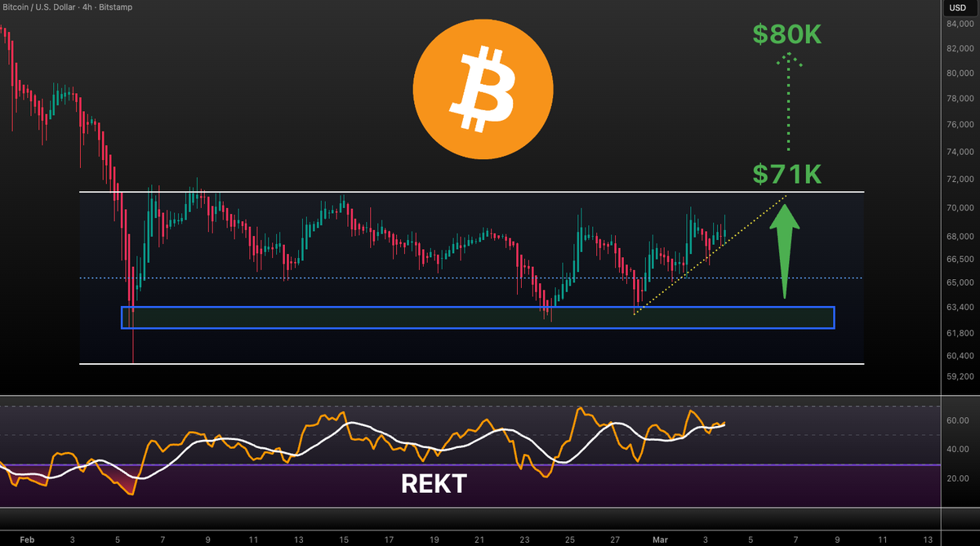
Task: Click the 82,000 price axis label
Action: coord(960,49)
